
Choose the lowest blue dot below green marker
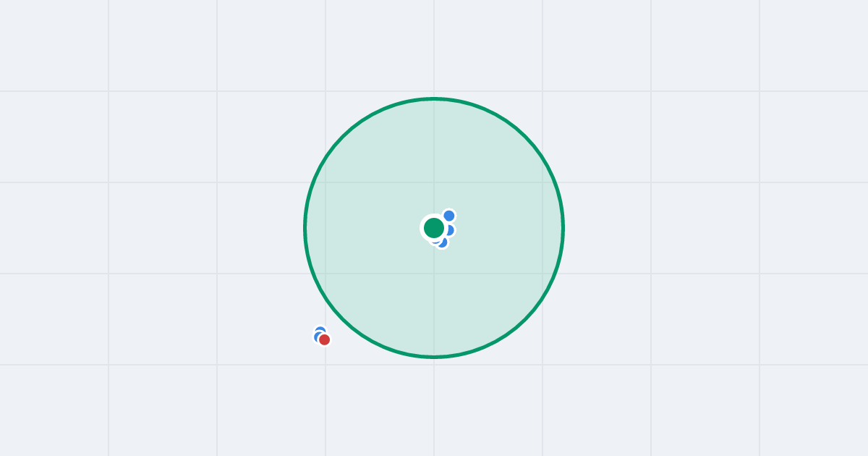point(443,243)
